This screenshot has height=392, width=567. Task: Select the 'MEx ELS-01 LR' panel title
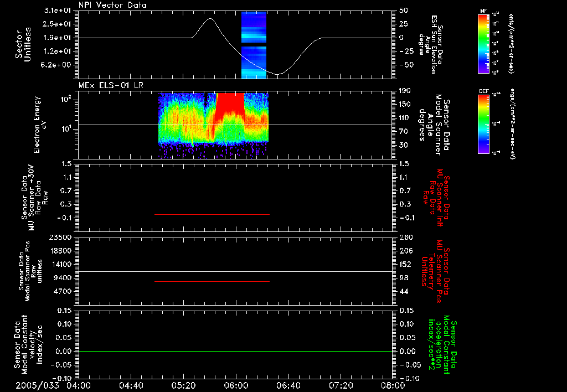pyautogui.click(x=111, y=85)
